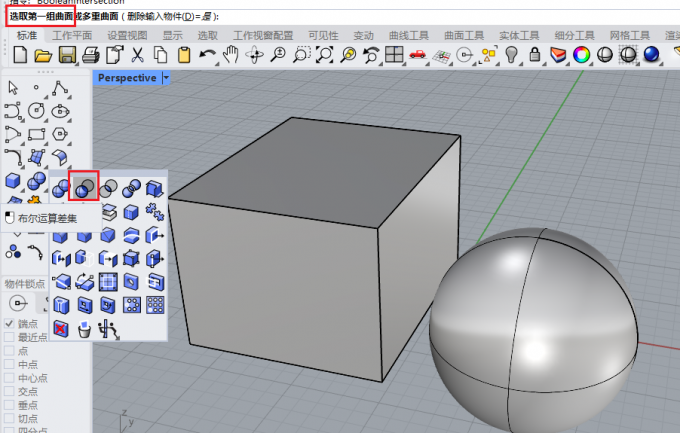The width and height of the screenshot is (680, 433).
Task: Select the ellipse tool in left toolbar
Action: tap(60, 112)
